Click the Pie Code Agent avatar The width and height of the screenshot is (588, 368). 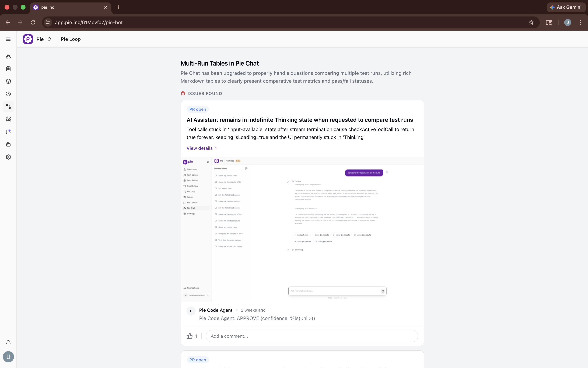coord(191,311)
